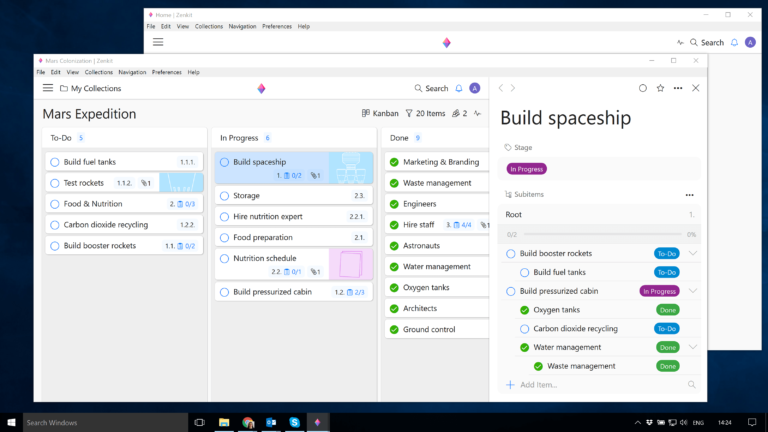Open the Preferences menu in Home window

point(277,26)
